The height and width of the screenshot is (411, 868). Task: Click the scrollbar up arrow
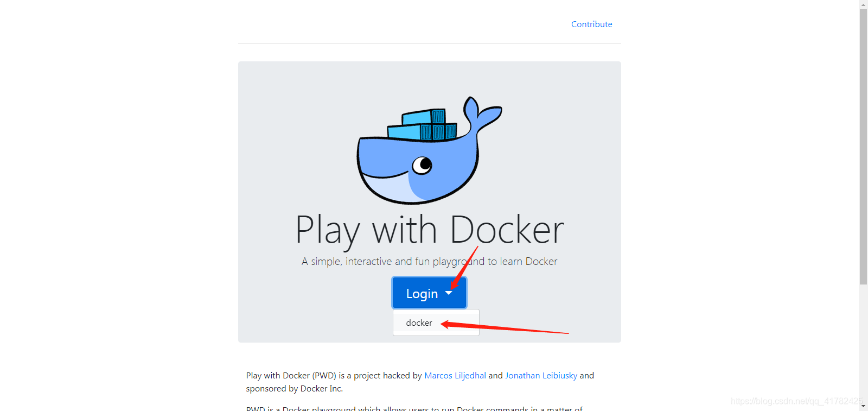(x=863, y=4)
